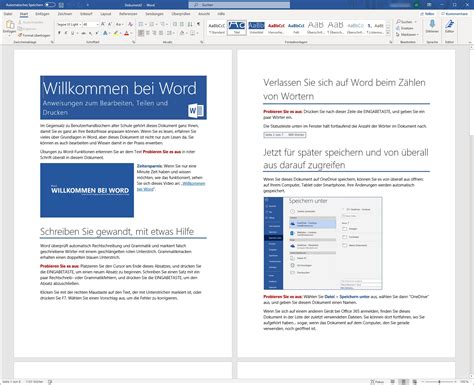Click the decrease font size icon
This screenshot has height=385, width=474.
click(110, 24)
